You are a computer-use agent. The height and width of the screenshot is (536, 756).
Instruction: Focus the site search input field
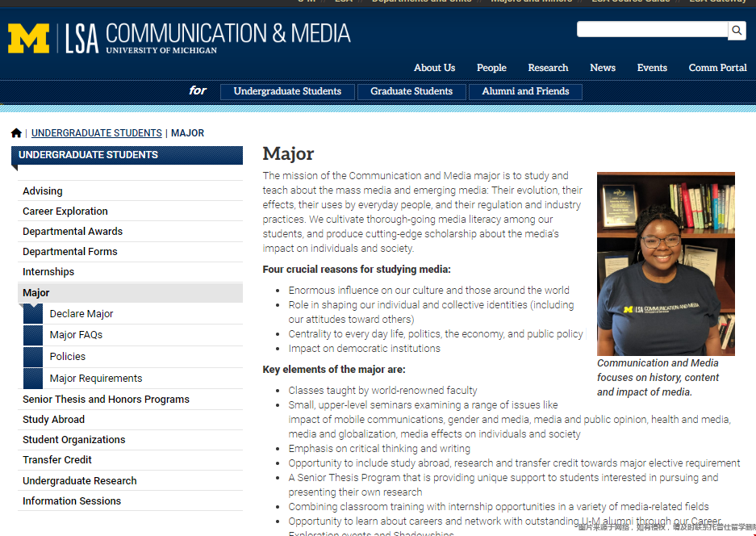pyautogui.click(x=653, y=29)
